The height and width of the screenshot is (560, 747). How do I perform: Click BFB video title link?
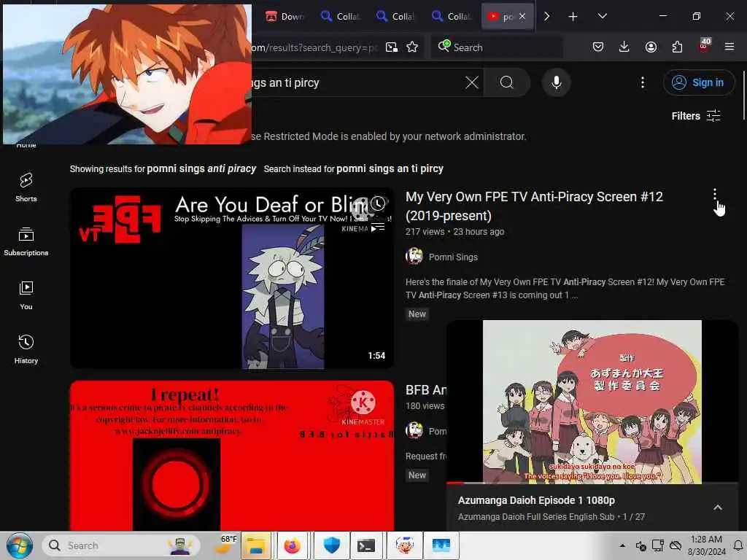click(x=426, y=390)
